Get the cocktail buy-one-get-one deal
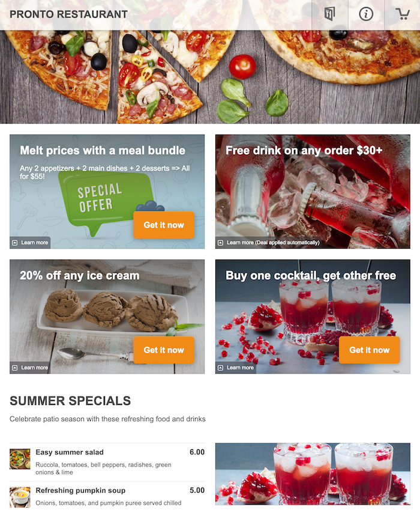 point(370,350)
